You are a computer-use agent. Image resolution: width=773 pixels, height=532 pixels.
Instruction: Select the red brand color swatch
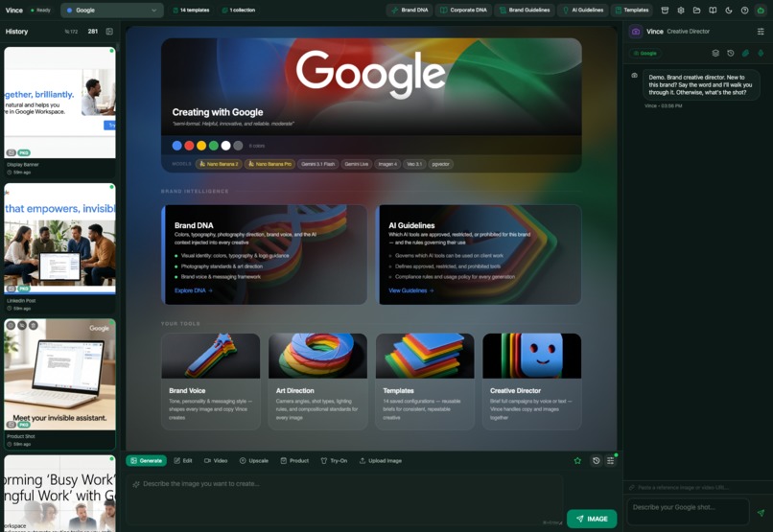click(x=189, y=146)
